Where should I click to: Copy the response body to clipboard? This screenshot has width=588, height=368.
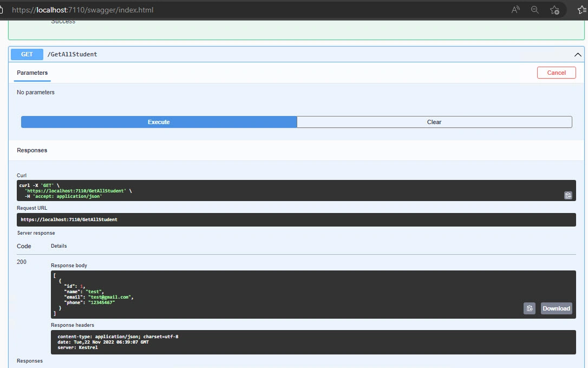[x=530, y=308]
